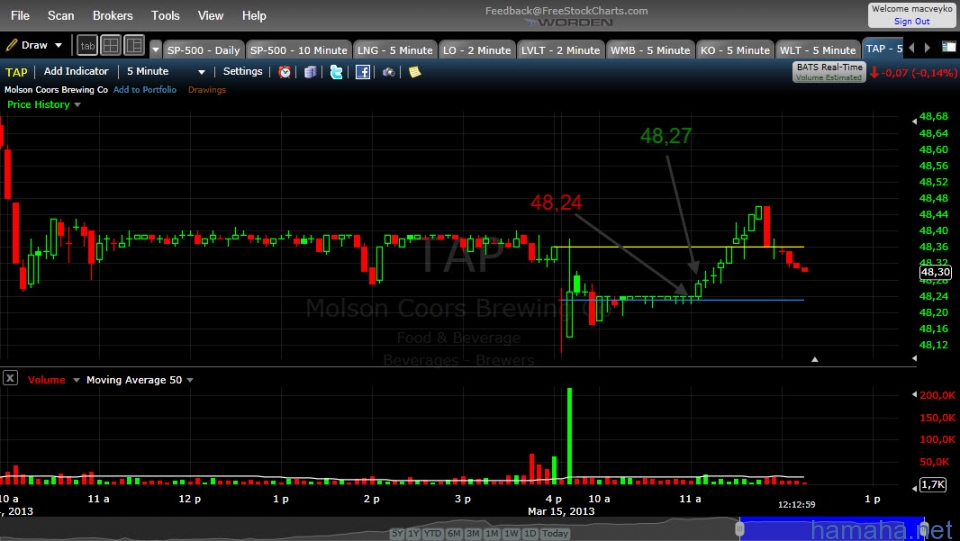Expand the Draw dropdown arrow

58,45
